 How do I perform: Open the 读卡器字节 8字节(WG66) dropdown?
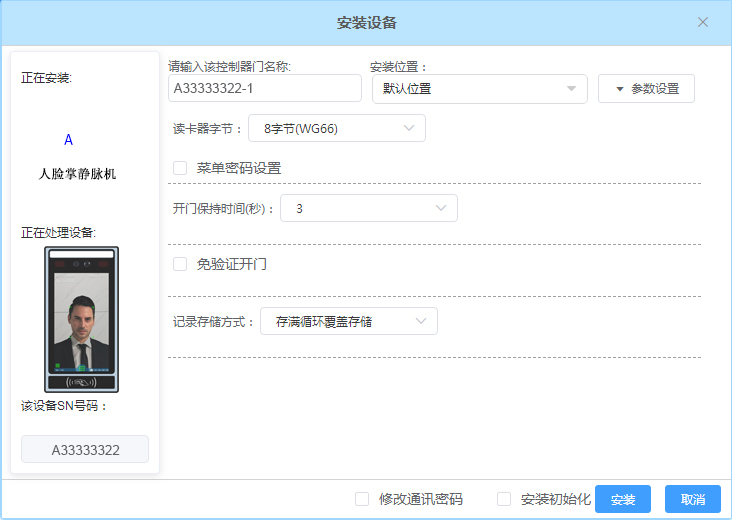point(337,128)
